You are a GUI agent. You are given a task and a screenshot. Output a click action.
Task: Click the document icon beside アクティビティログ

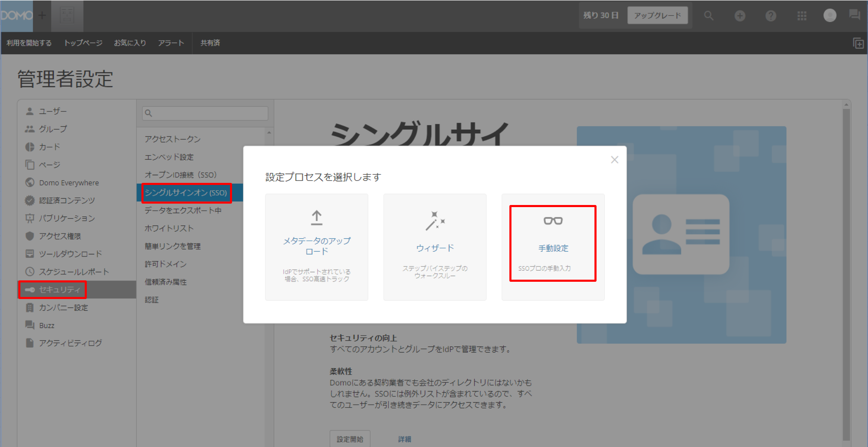(x=30, y=343)
